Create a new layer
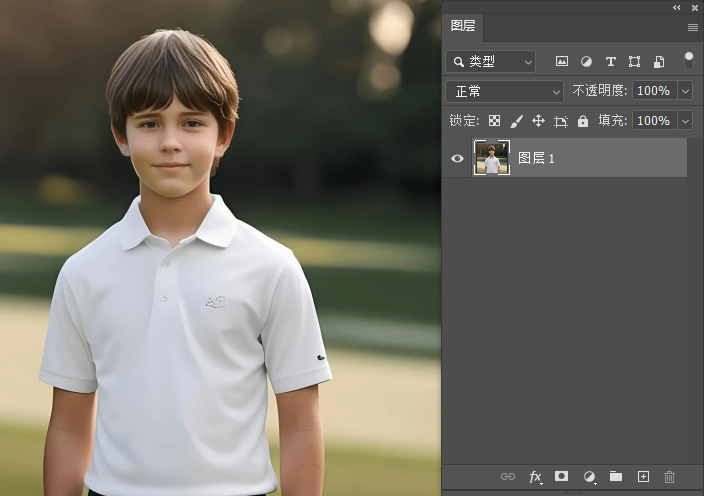 (643, 477)
